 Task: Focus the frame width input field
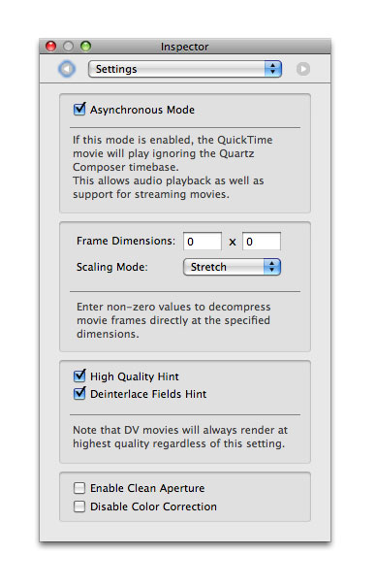click(203, 242)
